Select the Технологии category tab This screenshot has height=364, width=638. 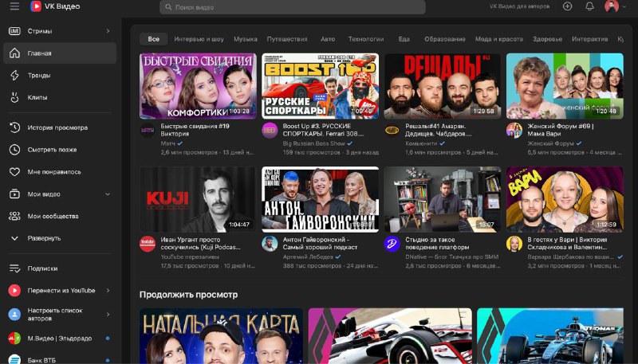pos(366,39)
